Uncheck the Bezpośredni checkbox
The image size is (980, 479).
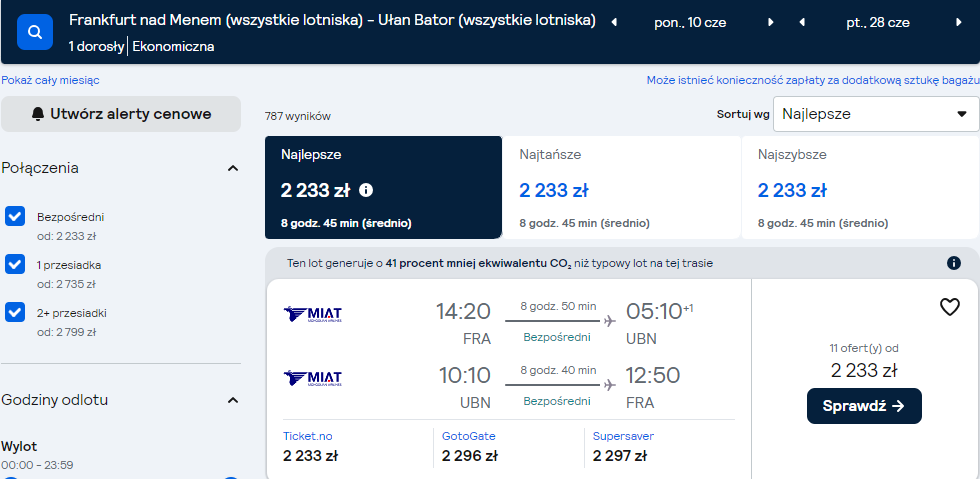pos(15,216)
